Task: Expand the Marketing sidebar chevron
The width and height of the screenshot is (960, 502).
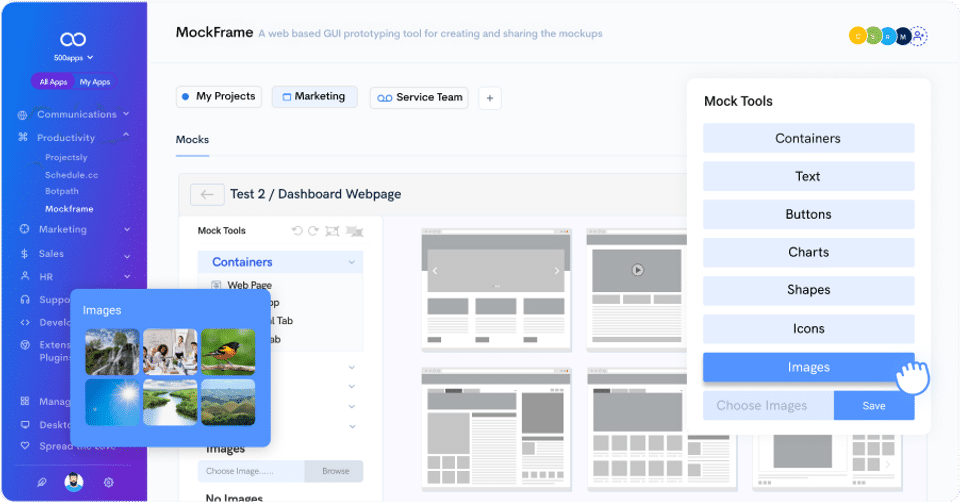Action: (127, 230)
